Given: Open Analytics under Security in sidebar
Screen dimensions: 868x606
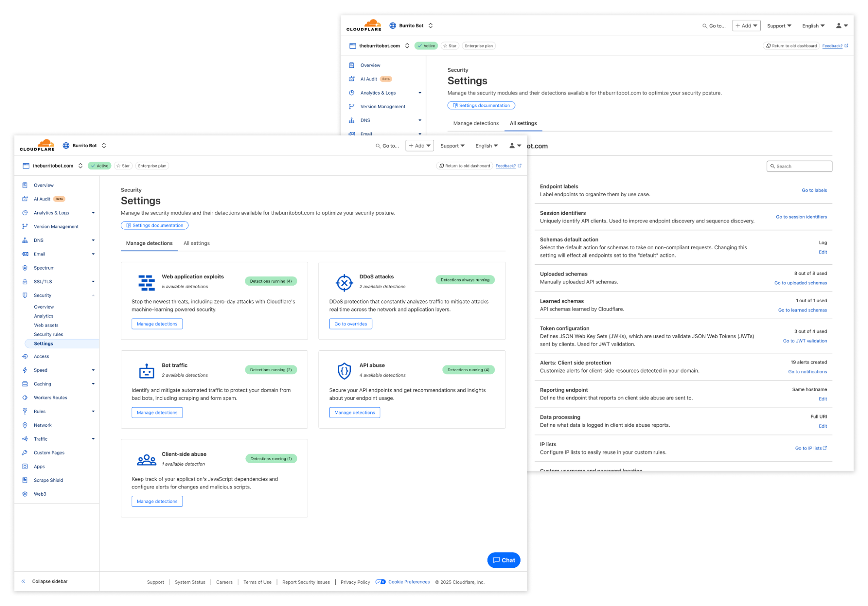Looking at the screenshot, I should [43, 316].
